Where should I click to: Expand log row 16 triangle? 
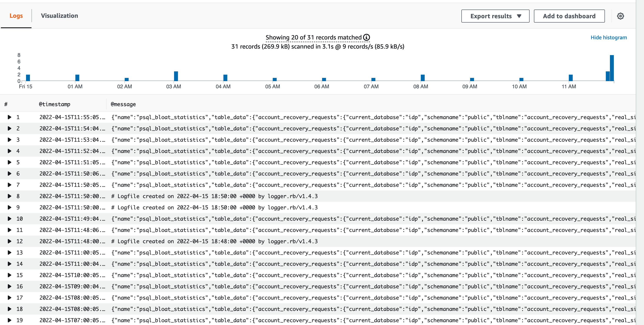10,287
